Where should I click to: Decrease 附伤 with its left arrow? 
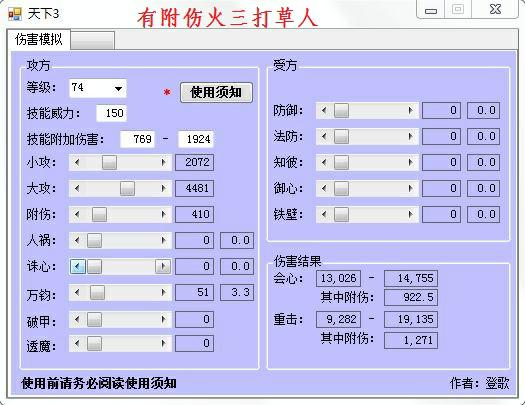(x=77, y=215)
